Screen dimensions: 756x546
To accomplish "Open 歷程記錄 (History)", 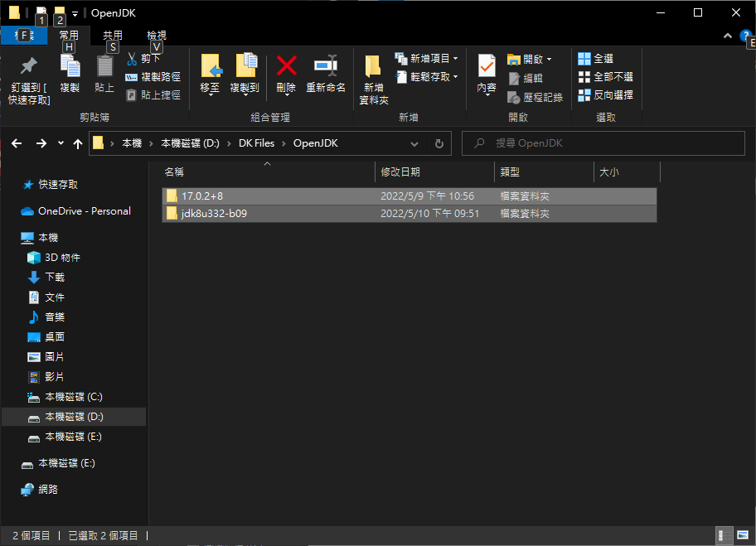I will pos(535,97).
